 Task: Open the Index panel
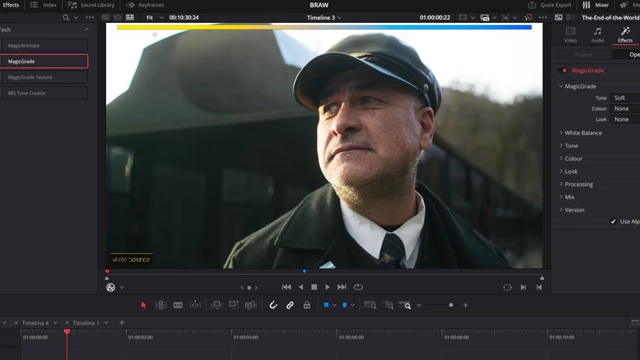tap(44, 5)
